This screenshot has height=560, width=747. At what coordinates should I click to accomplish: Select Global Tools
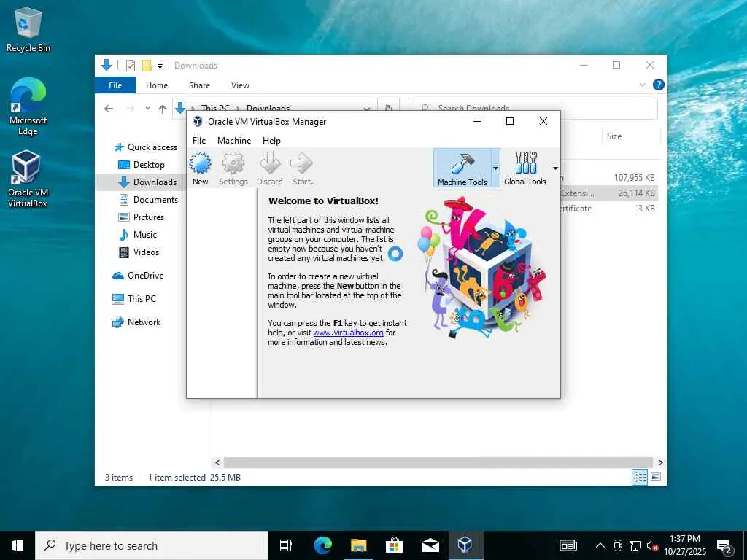tap(525, 168)
